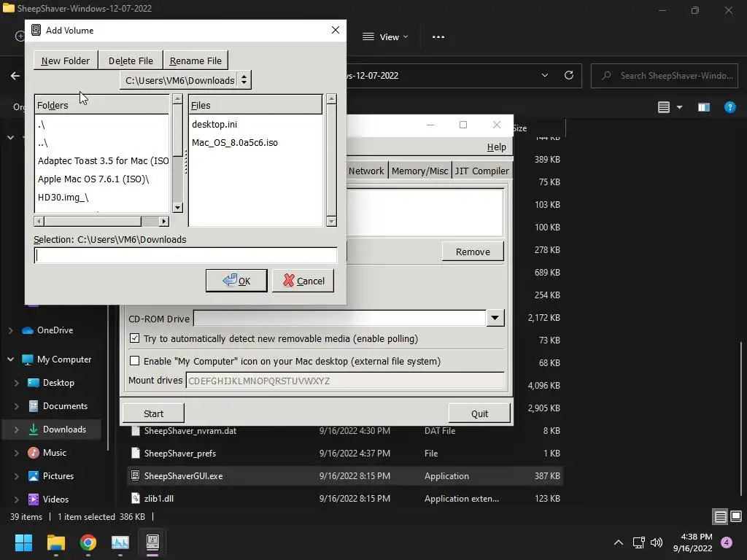Refresh the Explorer folder view
747x560 pixels.
[x=569, y=75]
